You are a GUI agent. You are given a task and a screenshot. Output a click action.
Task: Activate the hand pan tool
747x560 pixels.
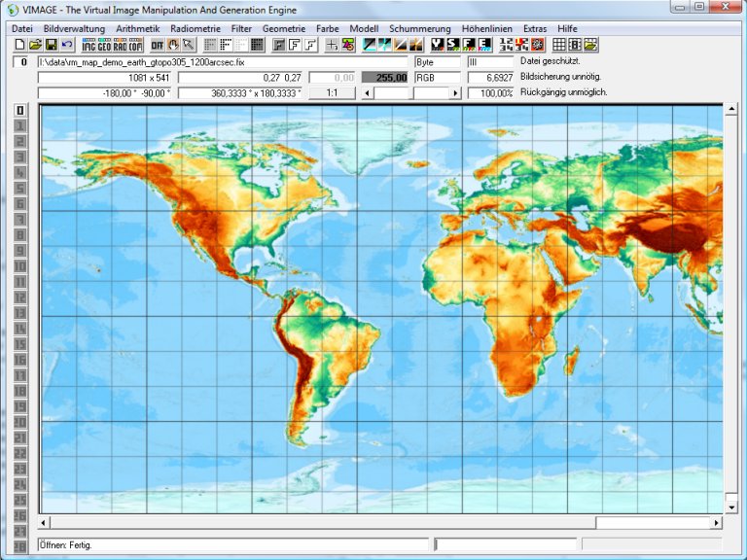click(x=173, y=45)
